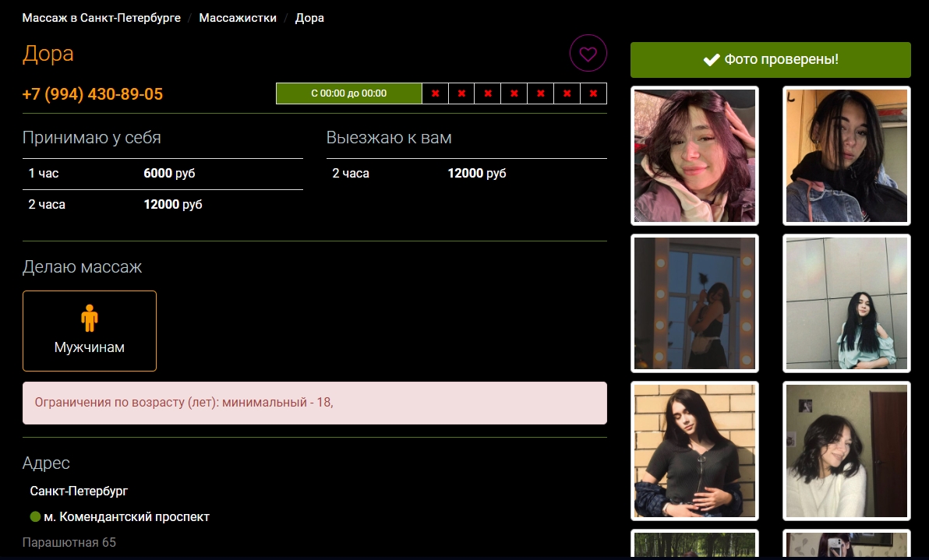This screenshot has width=929, height=560.
Task: Open the photo with the brown door background
Action: pyautogui.click(x=846, y=451)
